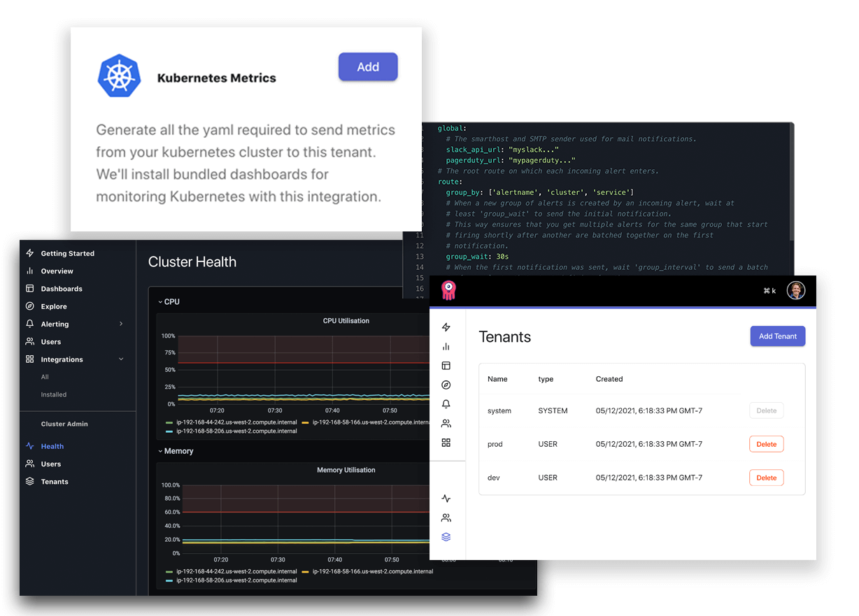Open the user avatar profile

pyautogui.click(x=796, y=290)
